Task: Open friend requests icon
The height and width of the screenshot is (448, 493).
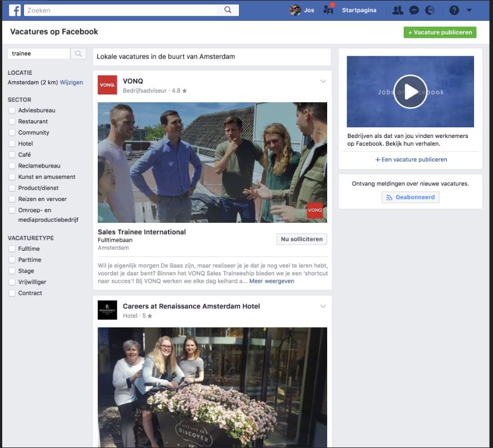Action: [x=398, y=11]
